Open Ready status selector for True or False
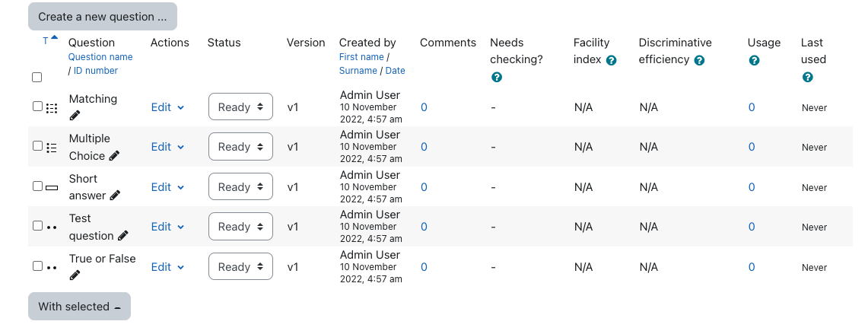 point(241,267)
